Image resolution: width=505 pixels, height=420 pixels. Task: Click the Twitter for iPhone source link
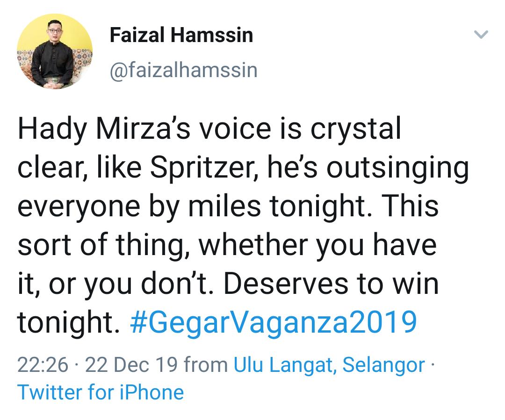point(101,392)
